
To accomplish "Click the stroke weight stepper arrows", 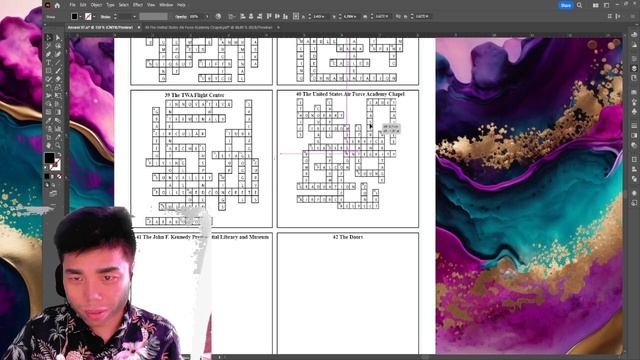I will (115, 16).
